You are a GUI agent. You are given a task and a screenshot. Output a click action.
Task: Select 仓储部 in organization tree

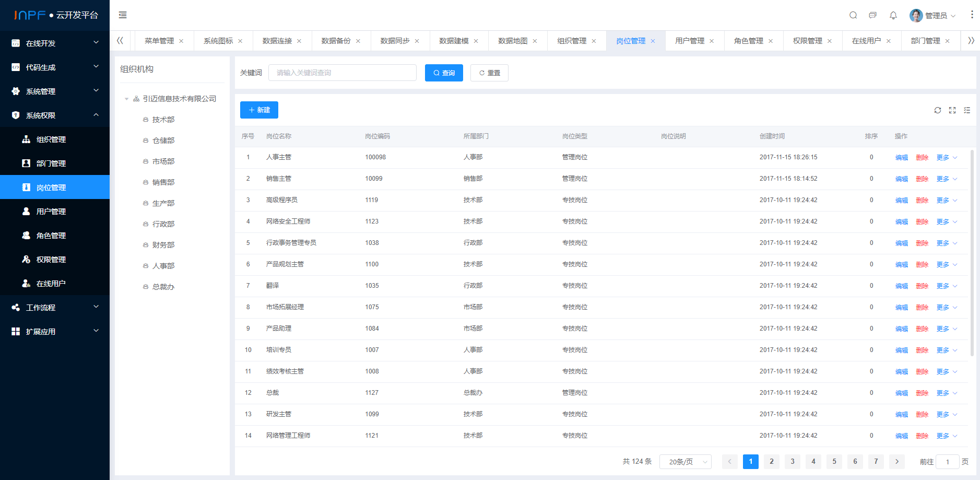point(163,141)
